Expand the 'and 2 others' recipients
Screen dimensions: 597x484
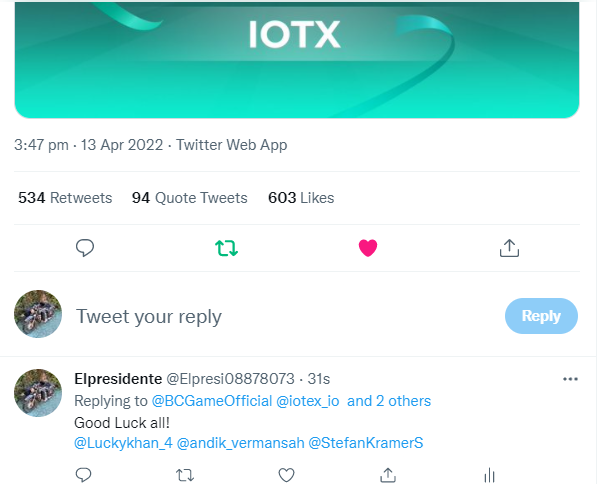click(x=389, y=401)
